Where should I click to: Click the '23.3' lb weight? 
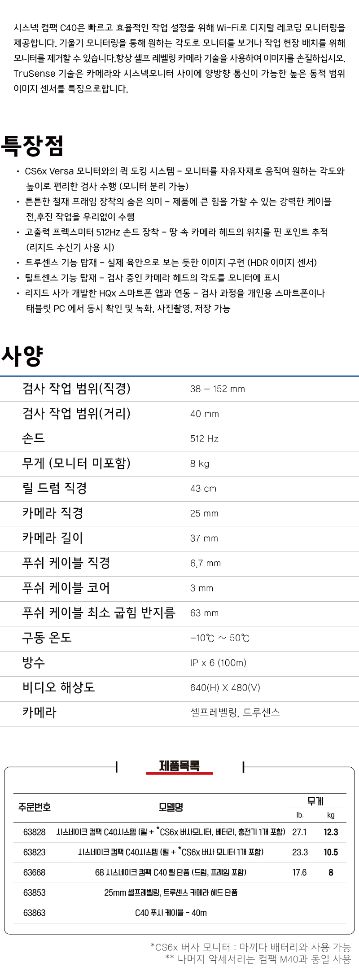pyautogui.click(x=300, y=852)
